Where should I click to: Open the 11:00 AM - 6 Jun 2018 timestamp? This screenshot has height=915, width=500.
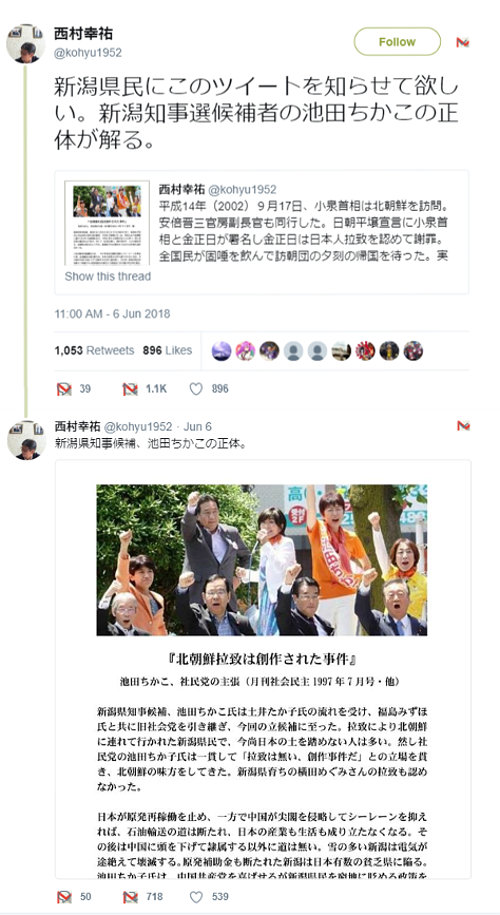tap(112, 313)
